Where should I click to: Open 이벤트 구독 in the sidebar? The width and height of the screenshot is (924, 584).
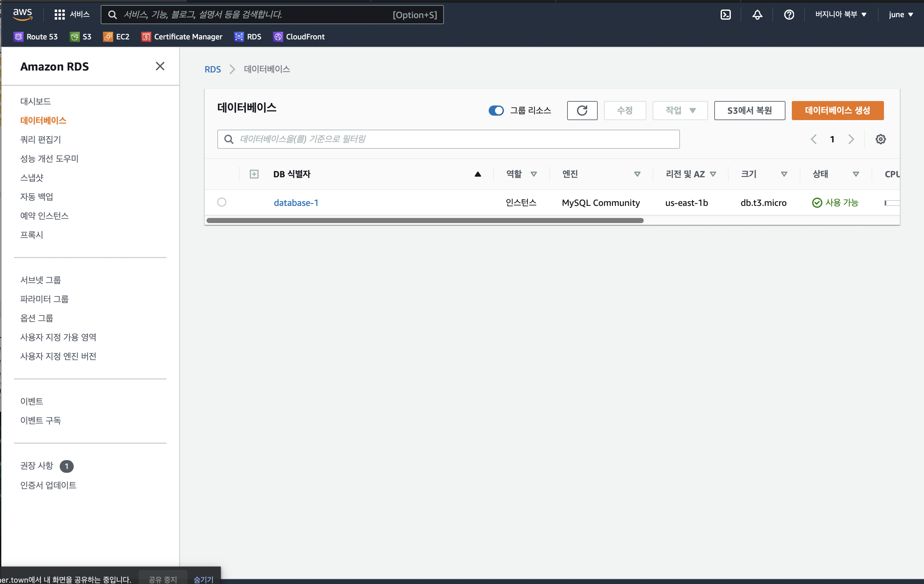pyautogui.click(x=40, y=421)
